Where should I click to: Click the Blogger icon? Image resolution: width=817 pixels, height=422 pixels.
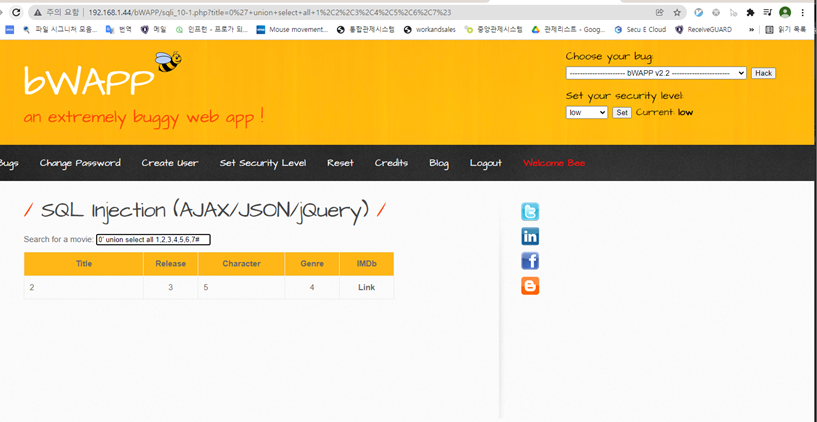(x=530, y=286)
